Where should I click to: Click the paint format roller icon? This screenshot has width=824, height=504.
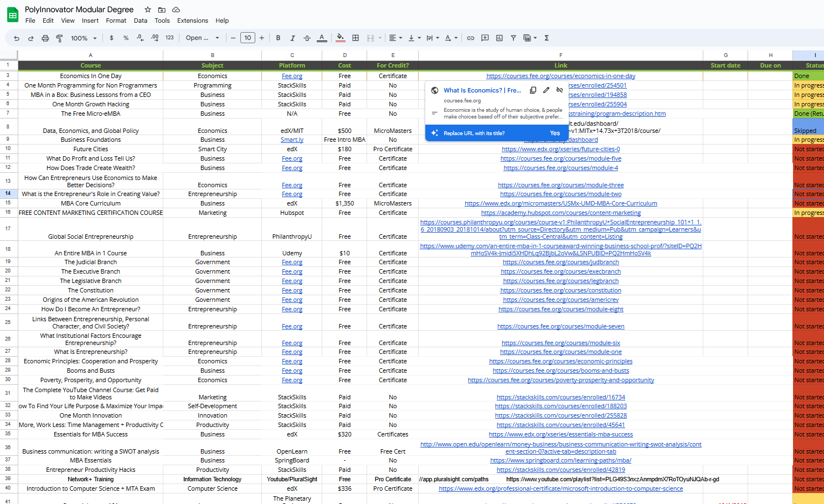59,38
